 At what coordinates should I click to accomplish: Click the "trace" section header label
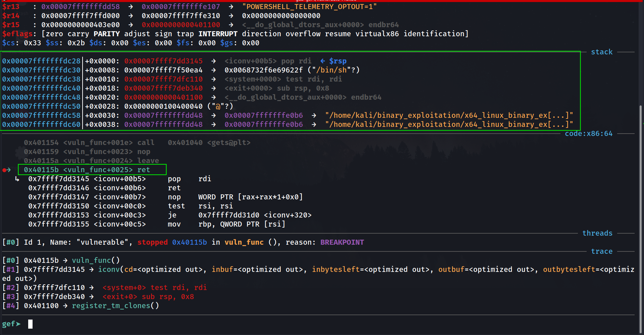pyautogui.click(x=601, y=251)
